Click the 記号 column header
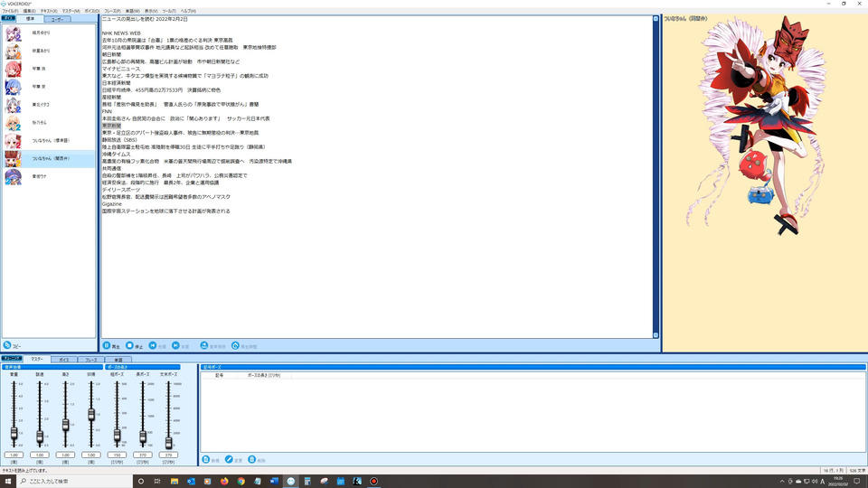Image resolution: width=868 pixels, height=488 pixels. [x=220, y=375]
